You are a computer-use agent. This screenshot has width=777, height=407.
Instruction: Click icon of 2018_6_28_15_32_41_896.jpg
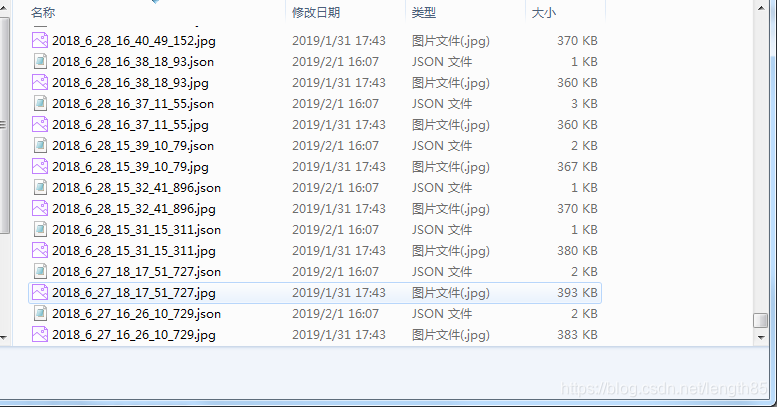click(x=40, y=209)
